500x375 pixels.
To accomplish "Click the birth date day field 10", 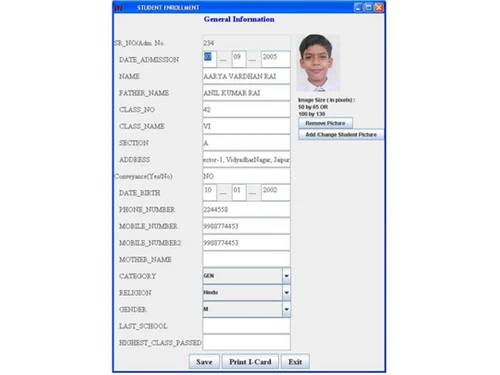I will click(210, 193).
